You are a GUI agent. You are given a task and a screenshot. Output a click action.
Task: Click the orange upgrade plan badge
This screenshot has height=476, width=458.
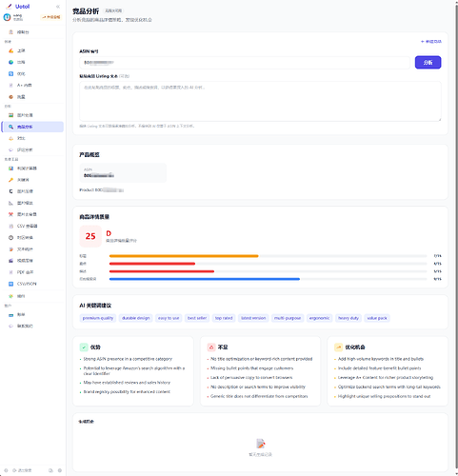tap(50, 17)
